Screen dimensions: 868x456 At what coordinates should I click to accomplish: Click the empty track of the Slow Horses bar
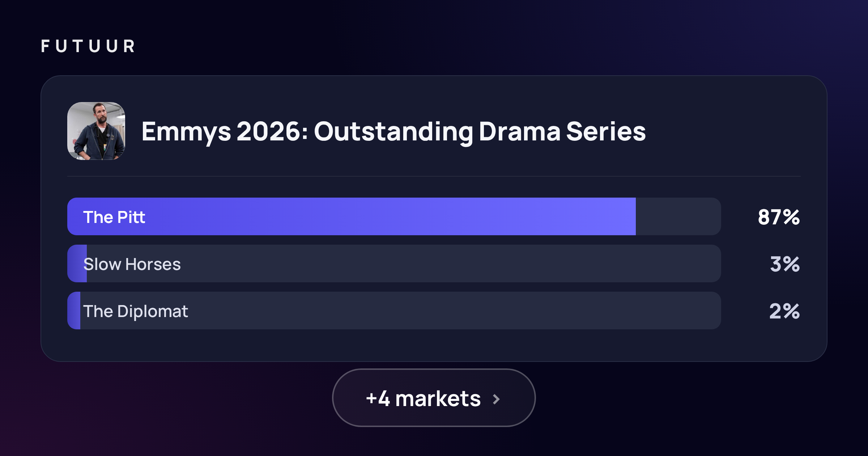pos(404,263)
